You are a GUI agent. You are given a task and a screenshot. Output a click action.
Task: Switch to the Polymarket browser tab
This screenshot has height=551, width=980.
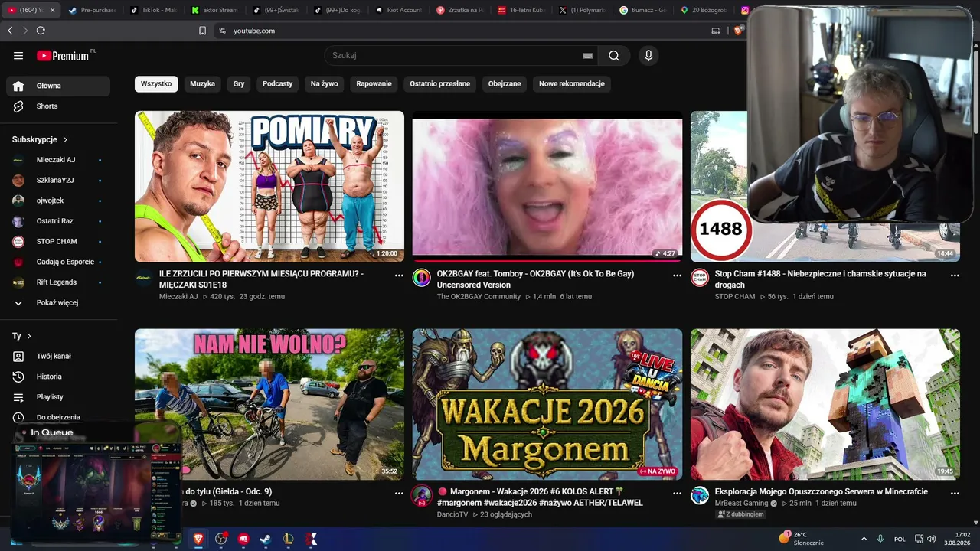click(x=582, y=10)
